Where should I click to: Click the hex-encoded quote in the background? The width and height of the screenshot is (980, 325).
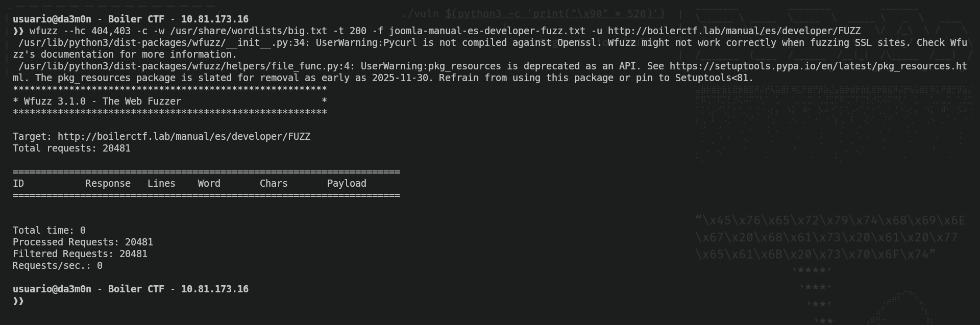[829, 237]
